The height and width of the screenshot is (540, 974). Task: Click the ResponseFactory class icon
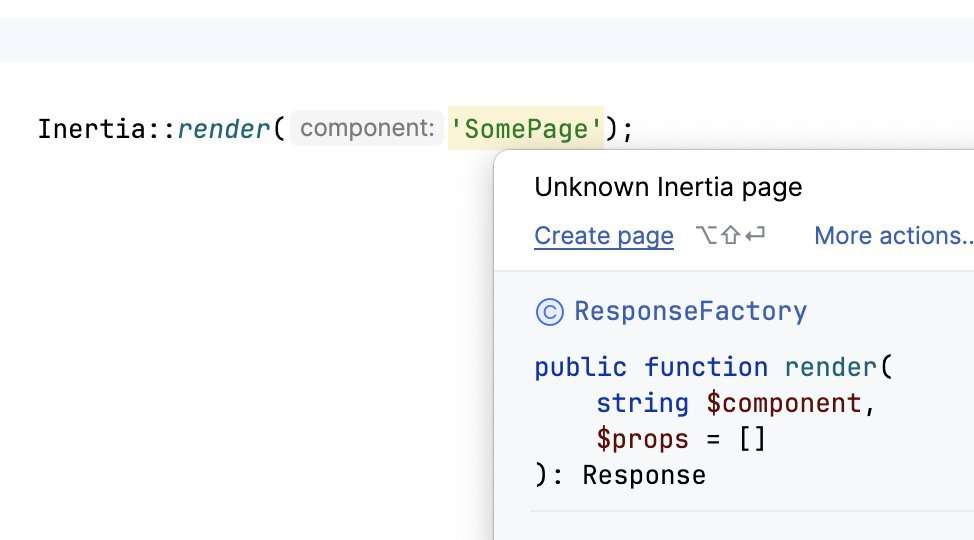point(550,312)
